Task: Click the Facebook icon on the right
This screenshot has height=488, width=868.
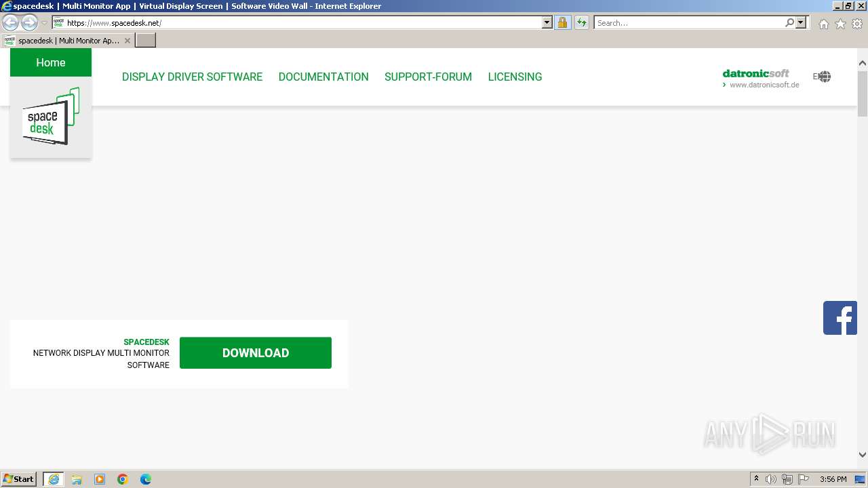Action: click(x=840, y=318)
